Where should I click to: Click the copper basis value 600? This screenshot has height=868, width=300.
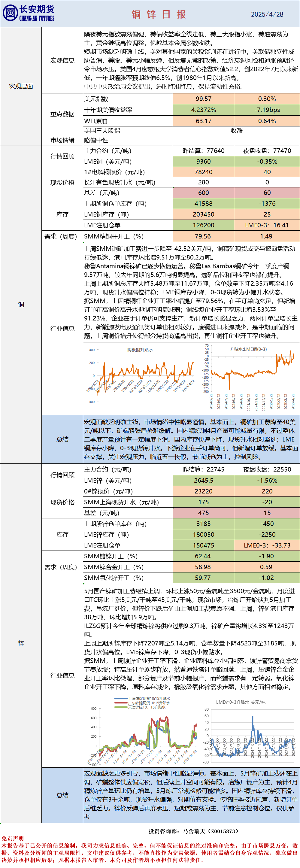point(204,193)
